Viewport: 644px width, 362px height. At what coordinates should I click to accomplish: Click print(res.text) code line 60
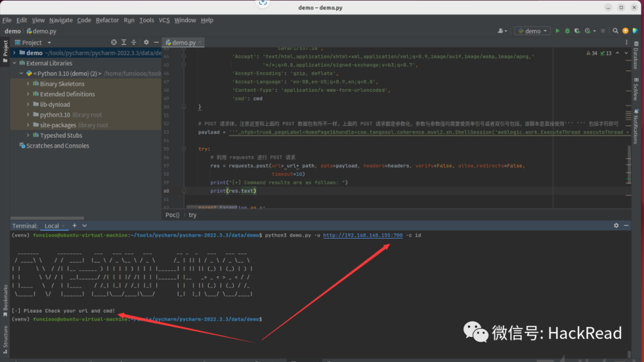[x=233, y=191]
